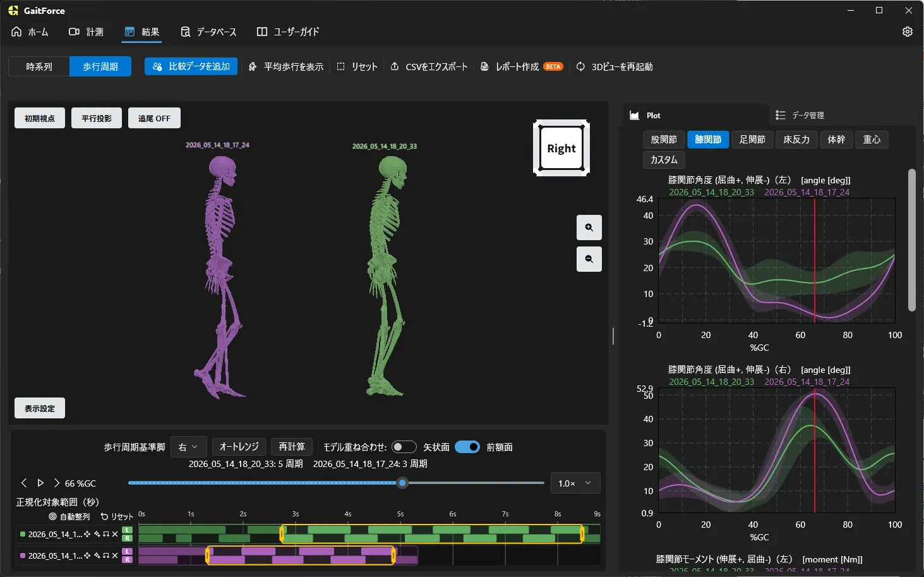The image size is (924, 577).
Task: Step to previous gait cycle frame
Action: [x=24, y=483]
